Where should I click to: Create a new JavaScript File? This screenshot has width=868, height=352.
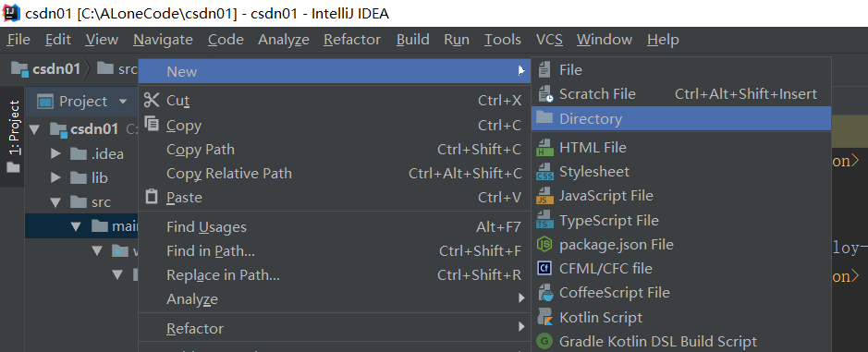[x=681, y=196]
